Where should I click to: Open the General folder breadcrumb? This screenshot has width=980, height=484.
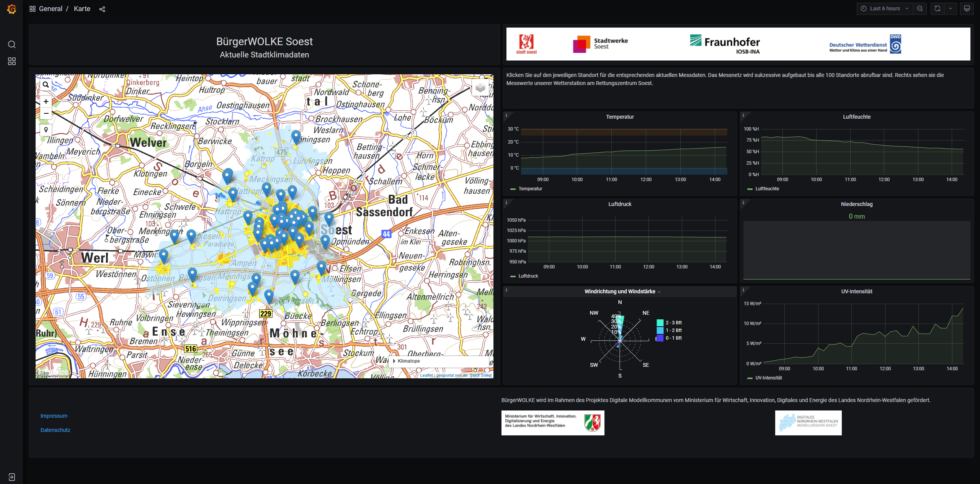(51, 9)
